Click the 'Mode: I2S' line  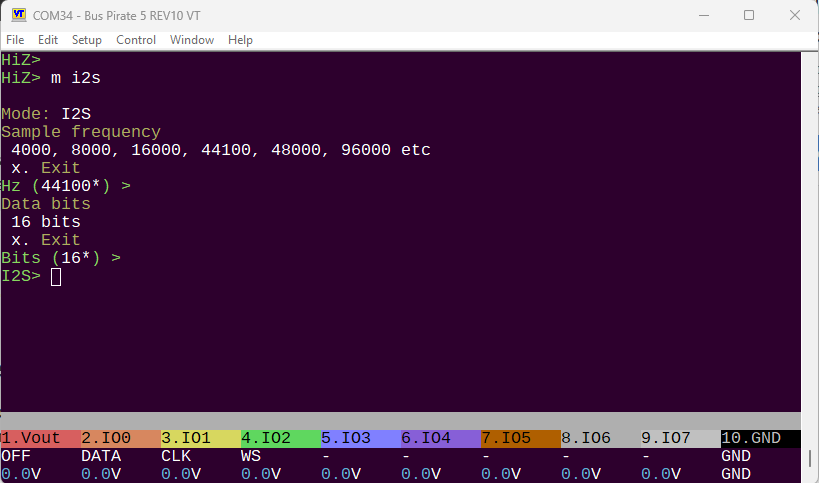(x=46, y=114)
